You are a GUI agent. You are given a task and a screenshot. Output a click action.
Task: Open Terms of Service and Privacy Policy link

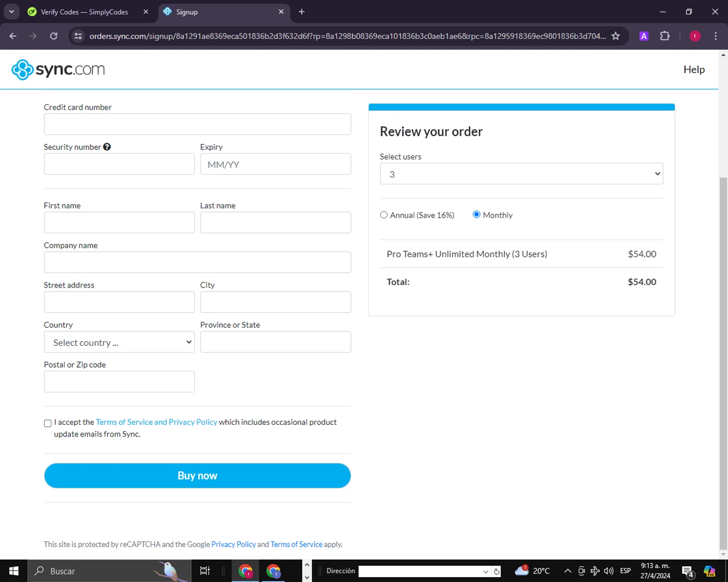[156, 422]
